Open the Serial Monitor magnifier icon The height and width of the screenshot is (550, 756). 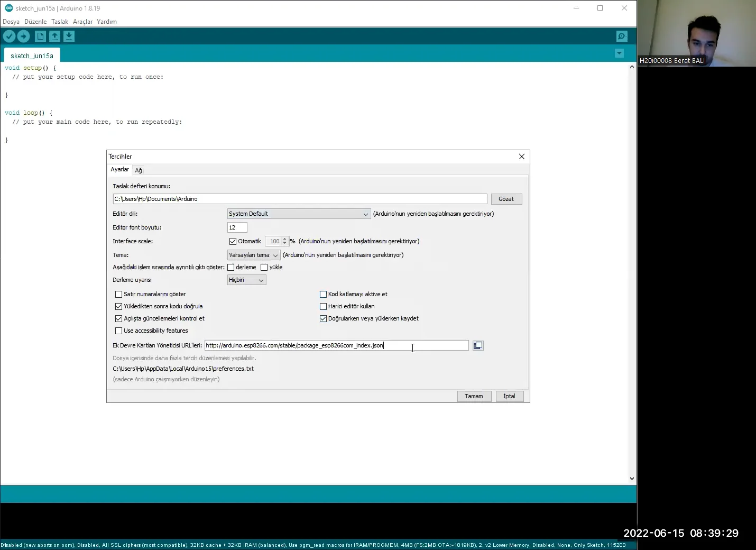coord(622,36)
